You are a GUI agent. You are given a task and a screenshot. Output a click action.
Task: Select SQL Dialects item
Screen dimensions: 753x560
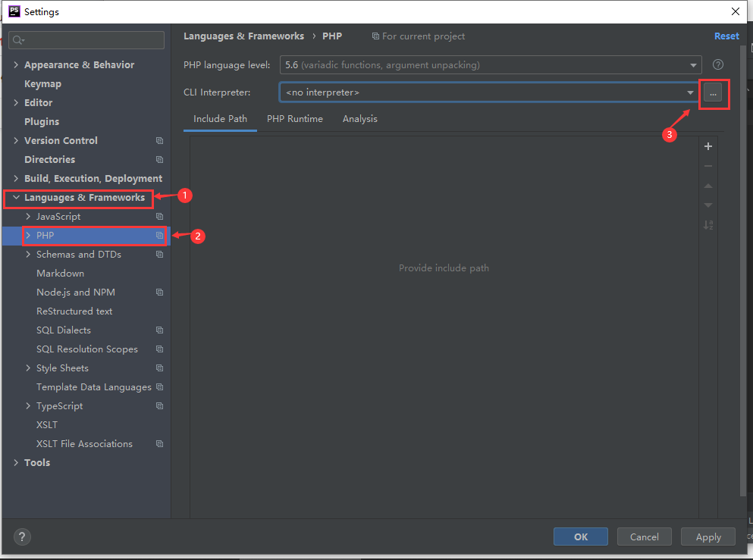[64, 330]
